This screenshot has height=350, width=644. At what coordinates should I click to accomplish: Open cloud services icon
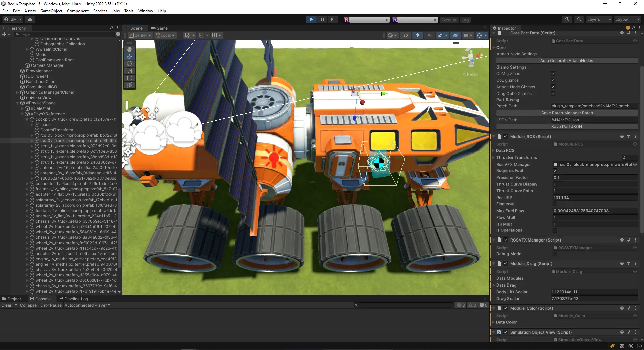click(x=30, y=20)
